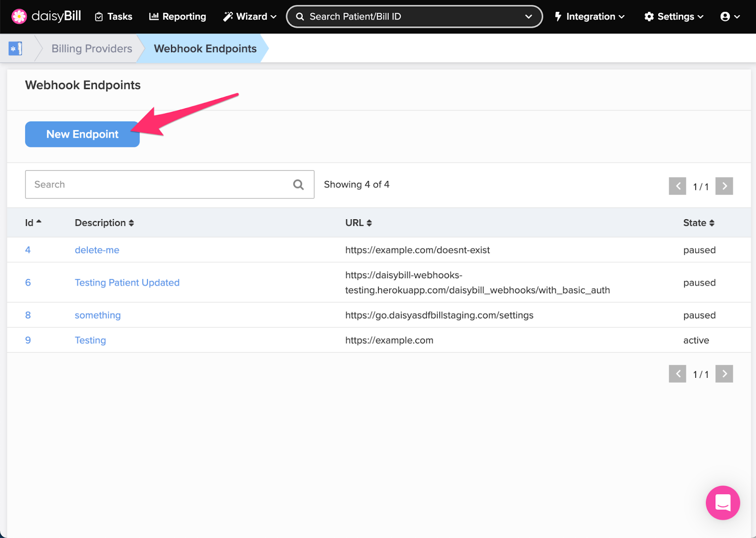Click paused state in Testing Patient Updated row
Viewport: 756px width, 538px height.
(699, 282)
